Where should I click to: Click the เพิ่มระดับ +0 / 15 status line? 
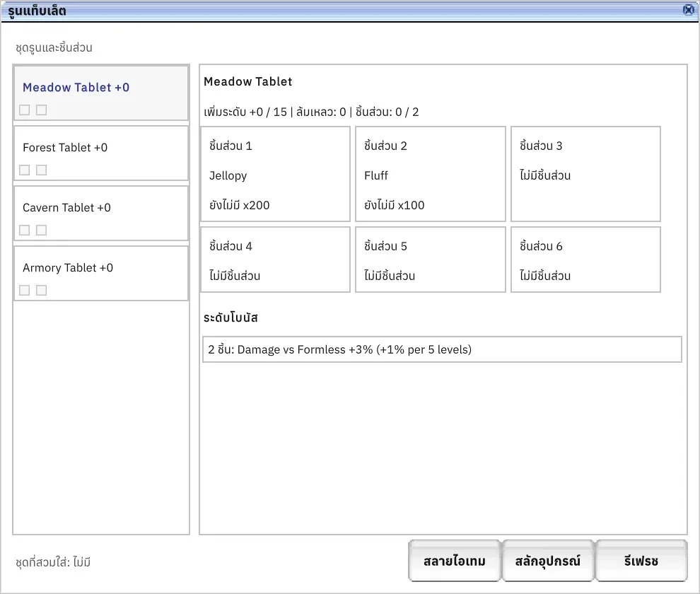(311, 112)
